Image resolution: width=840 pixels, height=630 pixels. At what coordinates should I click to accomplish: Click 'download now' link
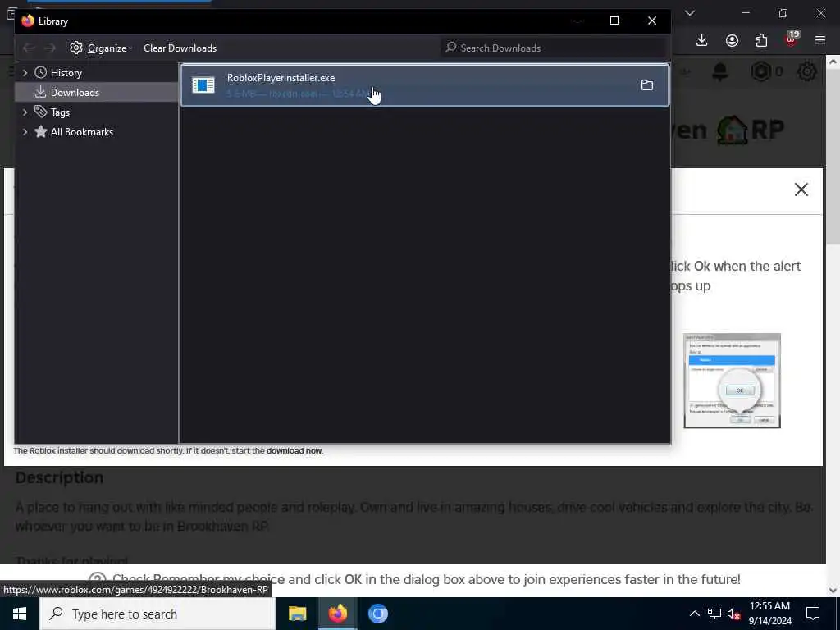(x=294, y=450)
